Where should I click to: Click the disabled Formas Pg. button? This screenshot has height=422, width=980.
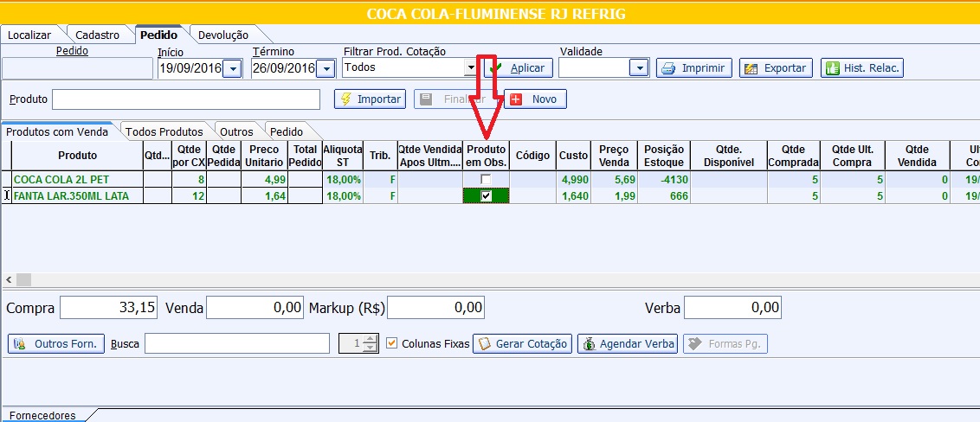point(725,344)
